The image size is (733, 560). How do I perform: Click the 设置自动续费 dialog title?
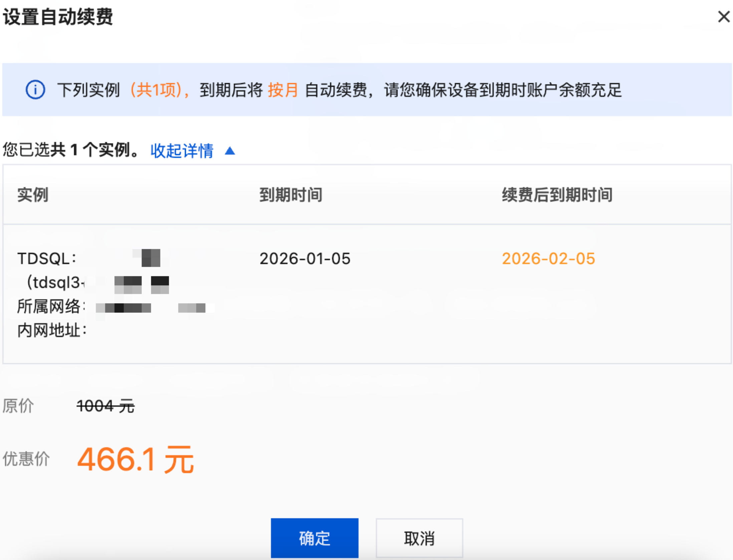coord(58,16)
